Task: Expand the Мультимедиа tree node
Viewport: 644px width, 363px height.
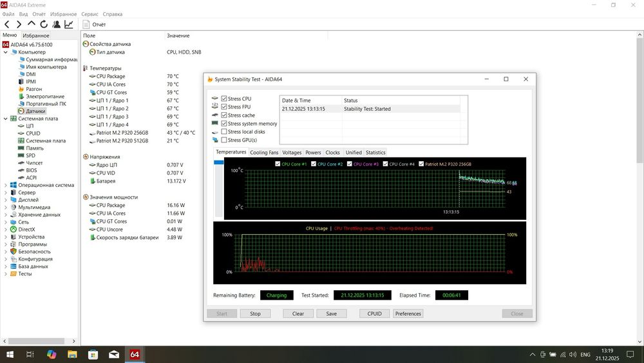Action: click(x=5, y=208)
